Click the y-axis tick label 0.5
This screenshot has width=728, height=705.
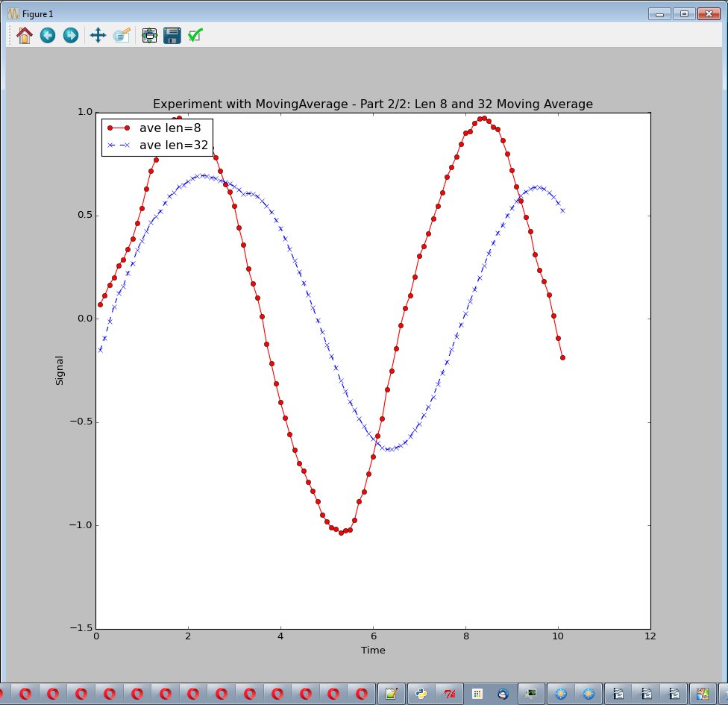[x=85, y=216]
